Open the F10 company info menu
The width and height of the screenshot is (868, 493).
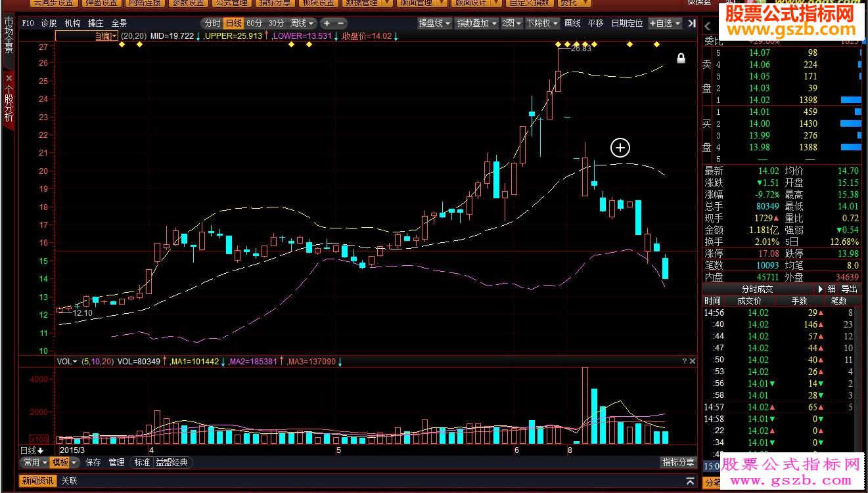tap(28, 23)
